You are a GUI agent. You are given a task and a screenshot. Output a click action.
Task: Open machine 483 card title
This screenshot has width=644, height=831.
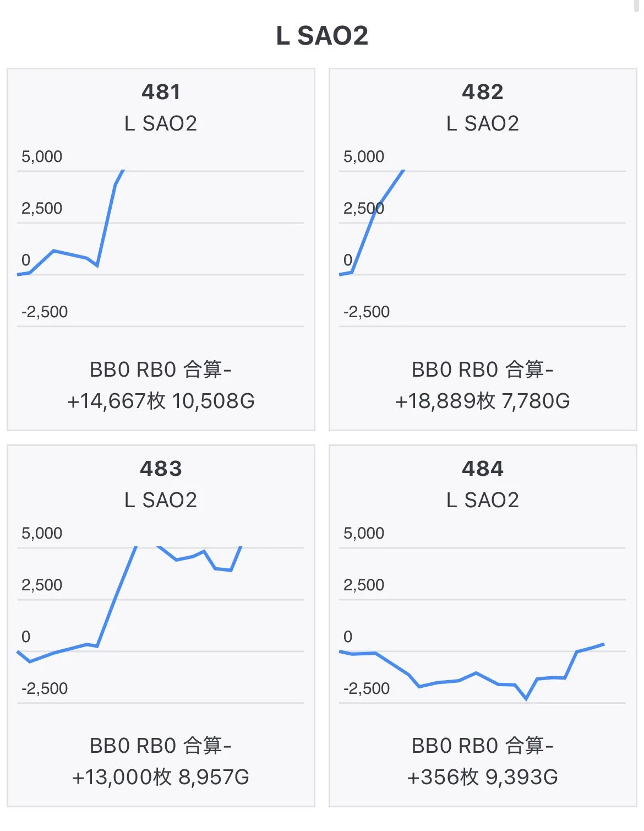(x=161, y=469)
